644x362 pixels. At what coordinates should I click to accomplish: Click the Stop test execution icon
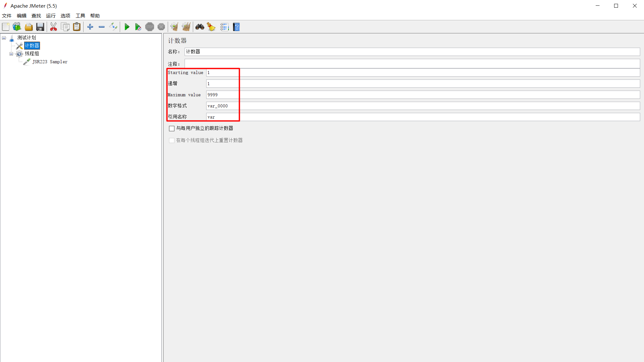click(x=150, y=27)
